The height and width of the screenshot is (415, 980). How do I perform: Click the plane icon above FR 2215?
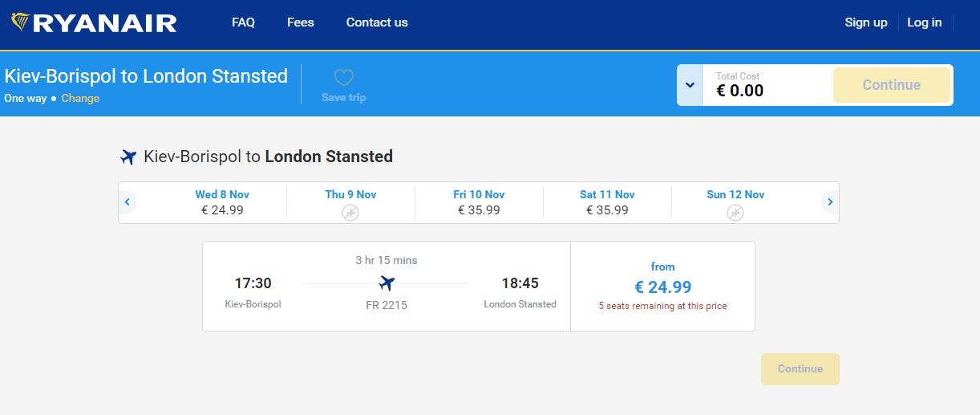tap(387, 283)
